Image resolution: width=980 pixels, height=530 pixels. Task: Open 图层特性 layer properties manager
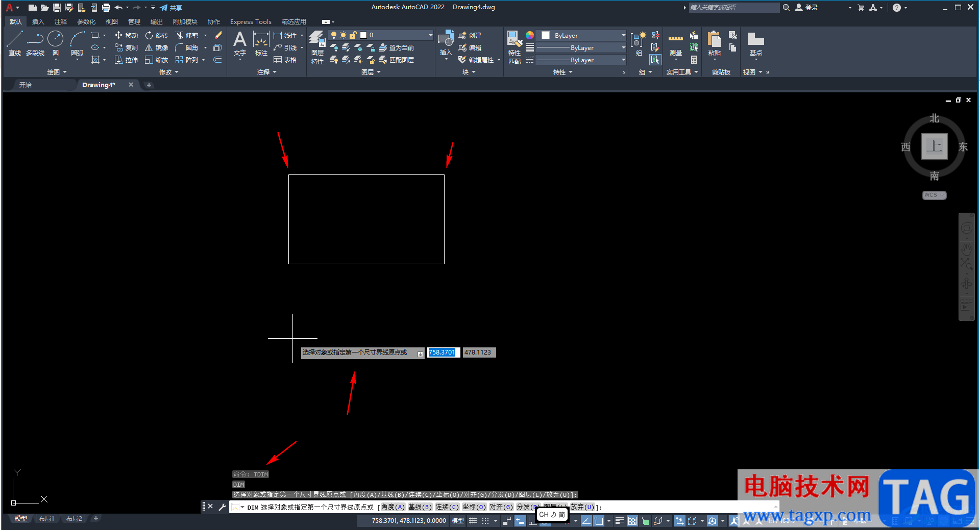[317, 47]
